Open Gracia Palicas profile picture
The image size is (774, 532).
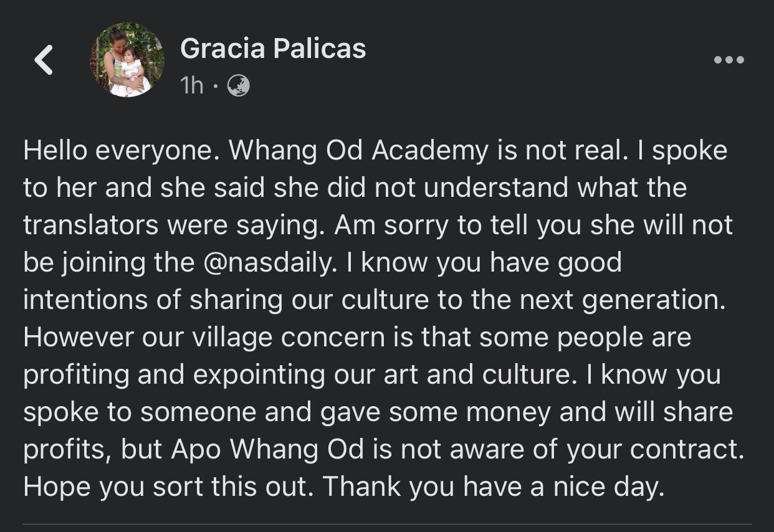[127, 60]
